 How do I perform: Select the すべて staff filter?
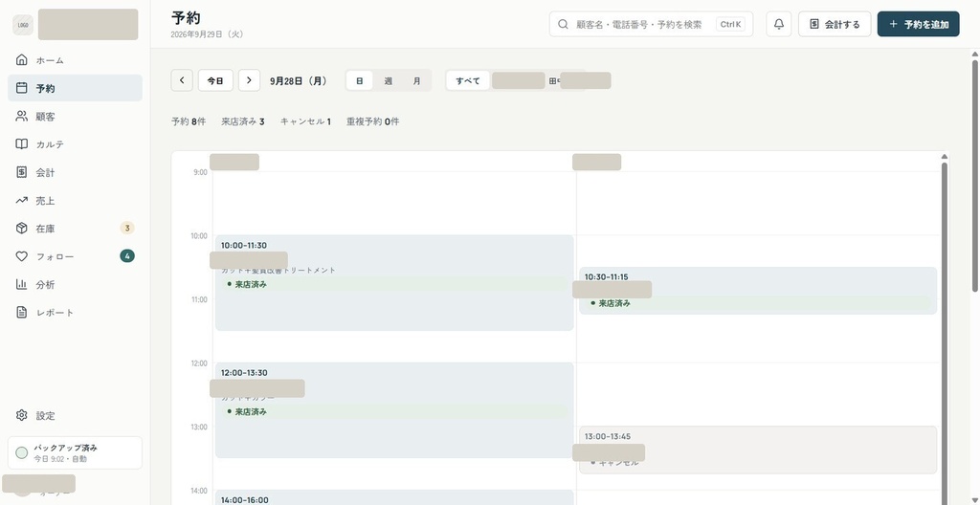(x=467, y=80)
